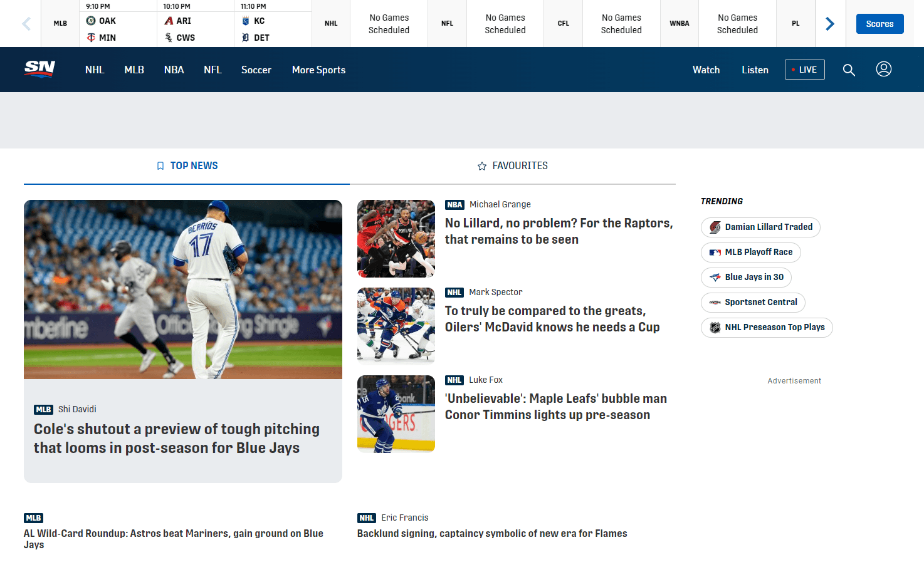The width and height of the screenshot is (924, 562).
Task: Open the NFL navigation menu
Action: coord(213,70)
